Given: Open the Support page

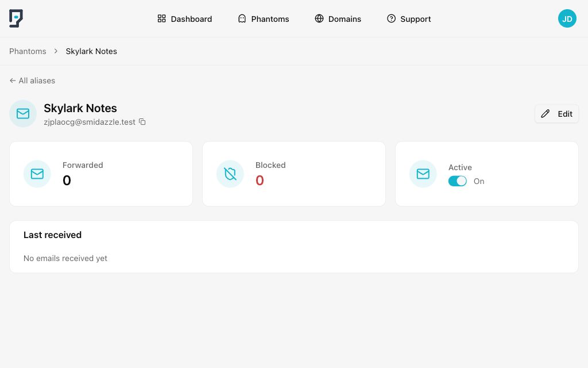Looking at the screenshot, I should coord(409,19).
